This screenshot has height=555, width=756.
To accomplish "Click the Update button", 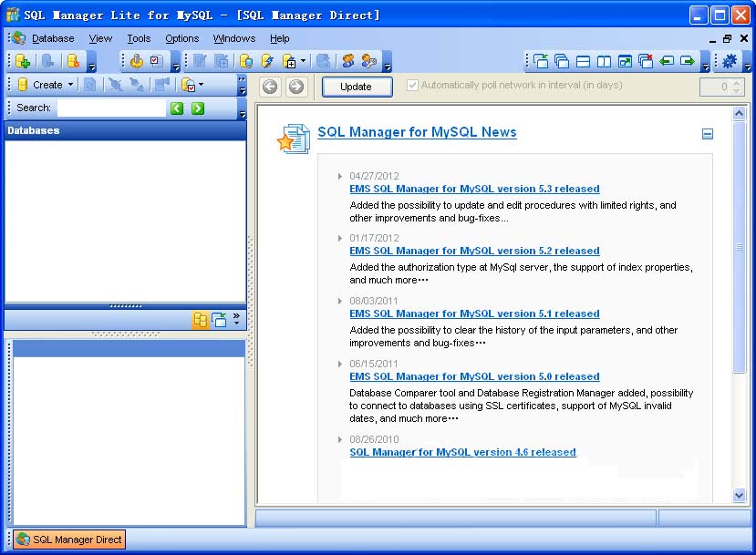I will [x=356, y=87].
